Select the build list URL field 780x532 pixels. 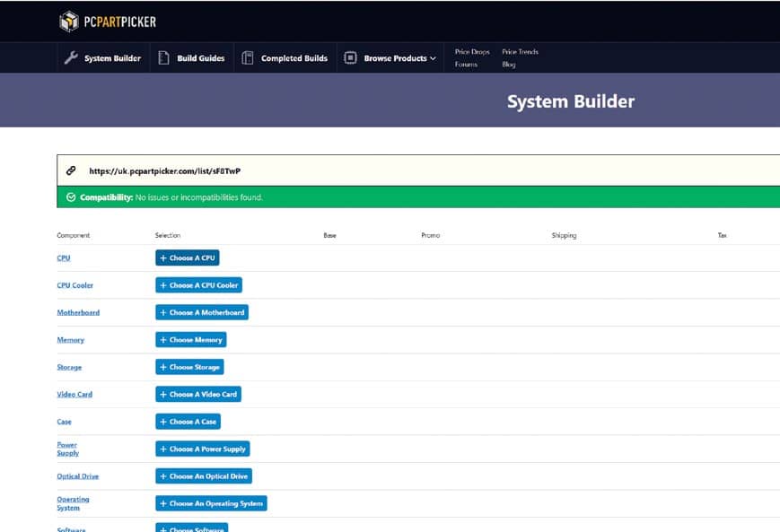click(x=418, y=170)
